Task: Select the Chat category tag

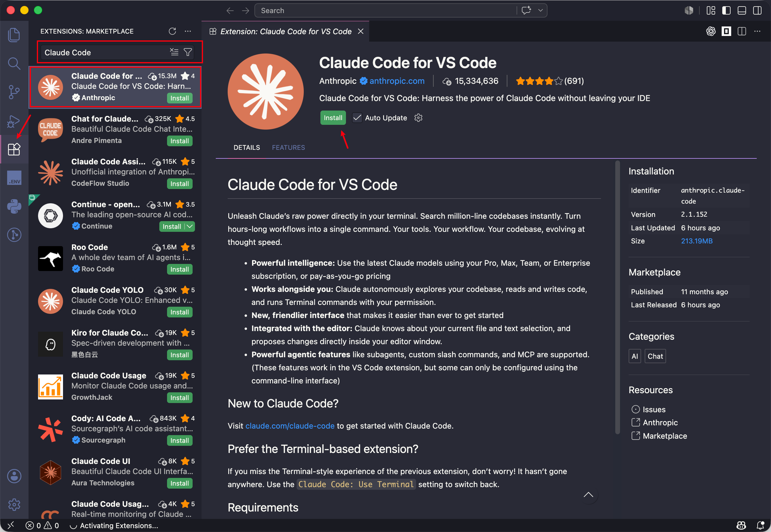Action: [x=655, y=356]
